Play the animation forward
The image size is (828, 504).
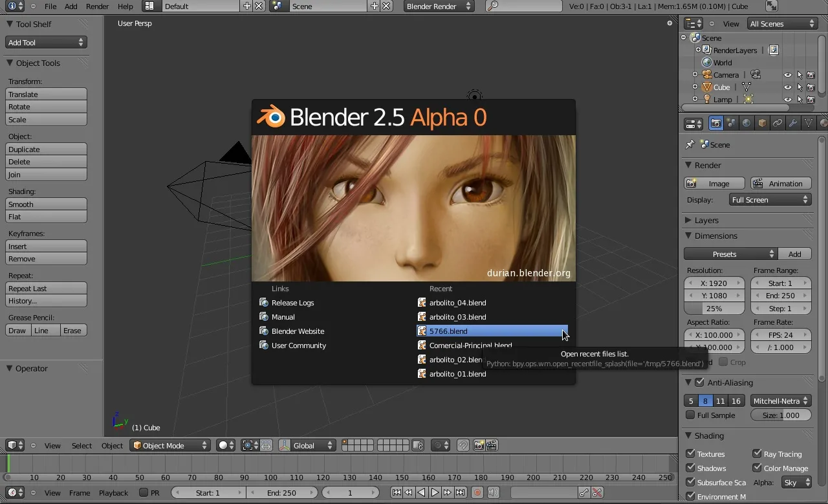click(435, 492)
